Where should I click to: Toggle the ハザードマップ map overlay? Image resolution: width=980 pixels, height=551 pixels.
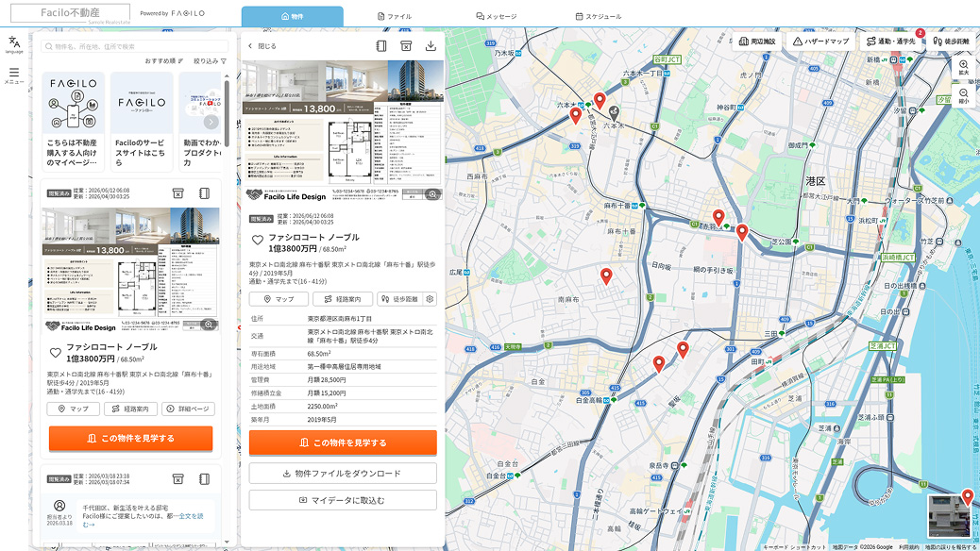[x=821, y=42]
